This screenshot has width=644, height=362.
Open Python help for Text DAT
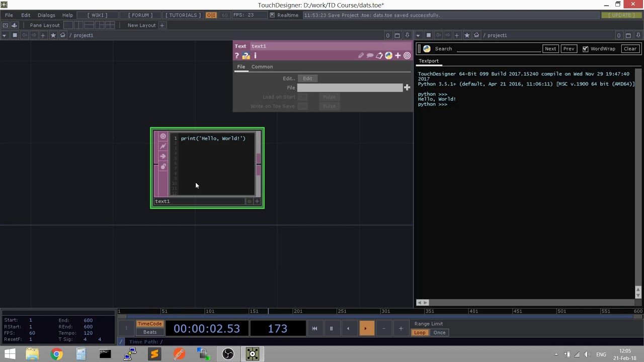246,56
